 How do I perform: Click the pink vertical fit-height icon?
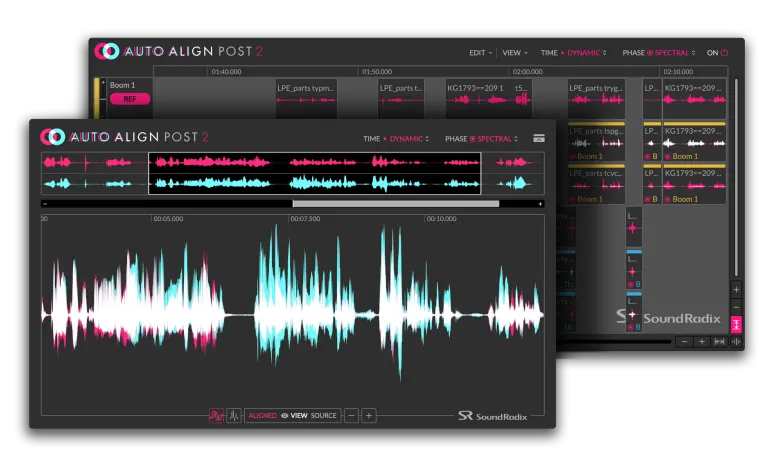coord(736,324)
